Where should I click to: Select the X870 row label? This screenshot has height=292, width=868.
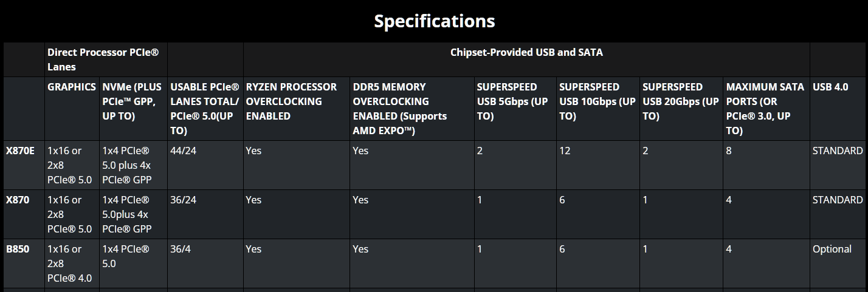(x=18, y=200)
